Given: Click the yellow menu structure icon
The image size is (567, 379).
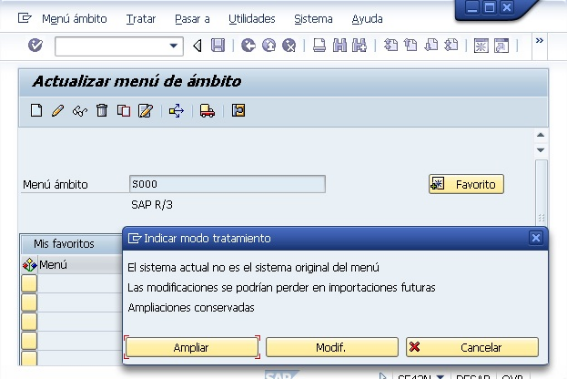Looking at the screenshot, I should 238,110.
